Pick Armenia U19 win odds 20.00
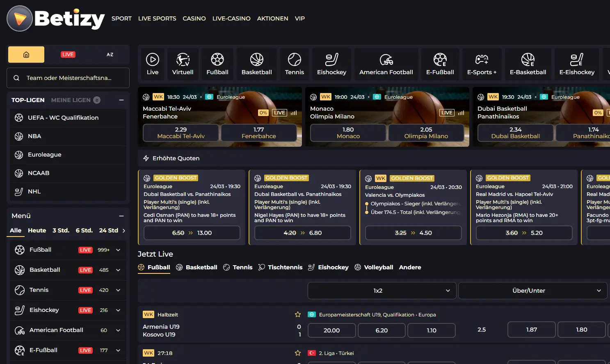The height and width of the screenshot is (364, 610). pyautogui.click(x=332, y=330)
